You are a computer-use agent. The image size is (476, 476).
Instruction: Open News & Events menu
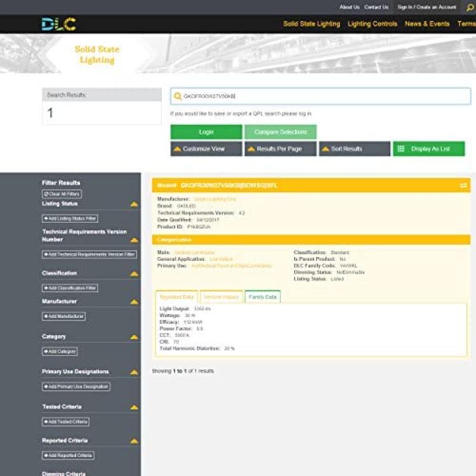tap(427, 24)
